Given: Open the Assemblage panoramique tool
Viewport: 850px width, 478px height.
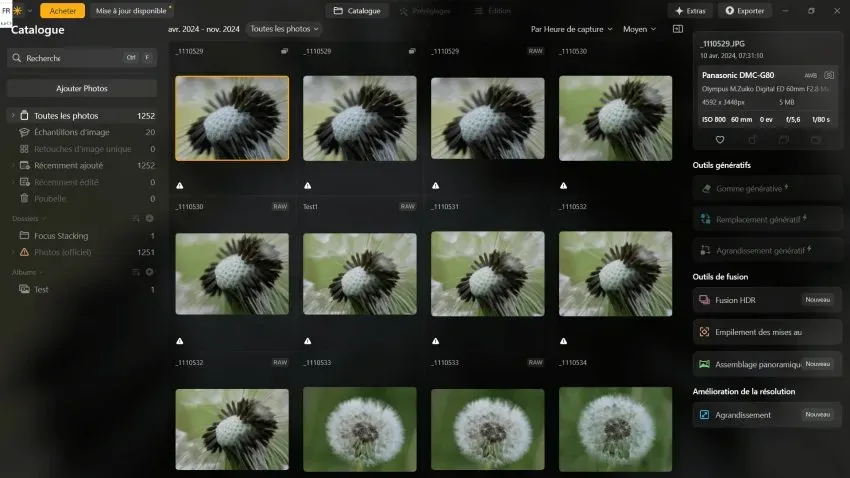Looking at the screenshot, I should point(767,364).
